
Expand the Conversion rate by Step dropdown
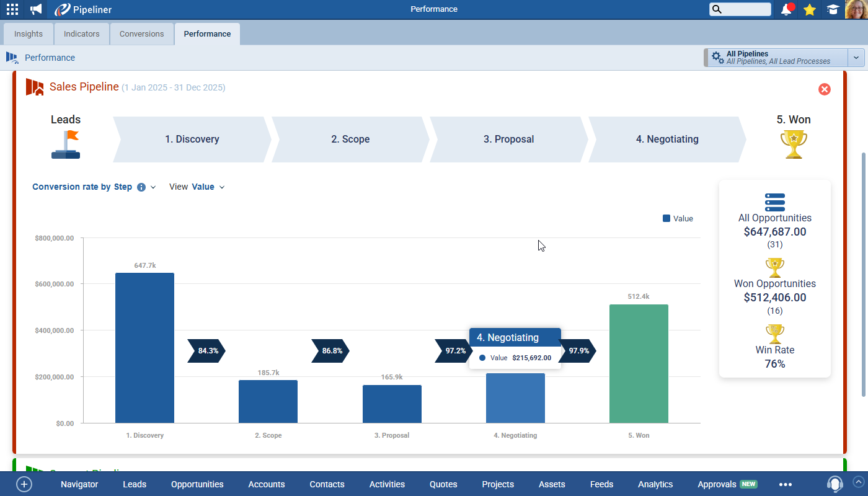click(153, 187)
